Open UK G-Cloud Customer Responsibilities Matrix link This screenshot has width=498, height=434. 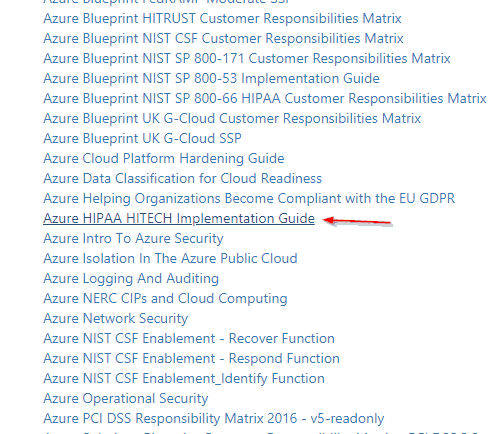[232, 119]
